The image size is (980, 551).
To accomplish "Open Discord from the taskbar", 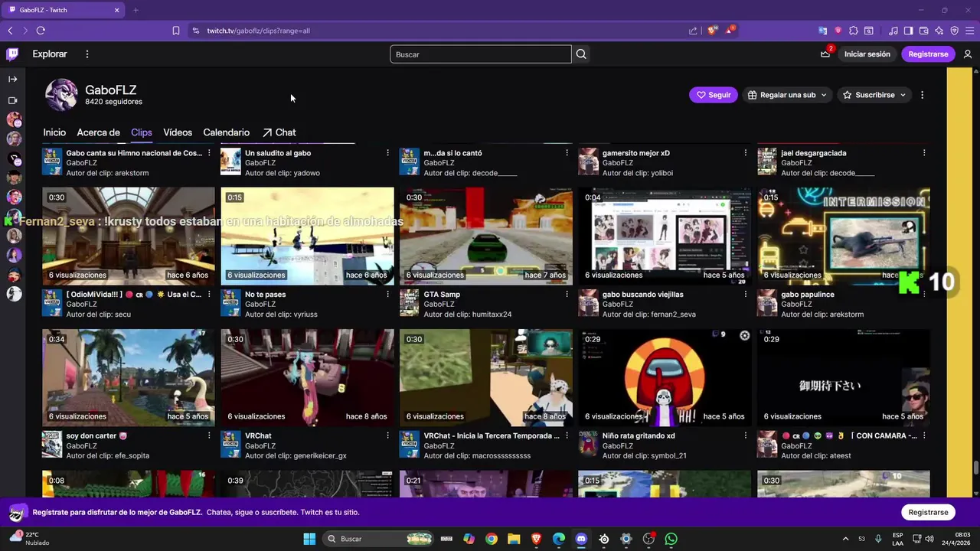I will click(x=581, y=539).
